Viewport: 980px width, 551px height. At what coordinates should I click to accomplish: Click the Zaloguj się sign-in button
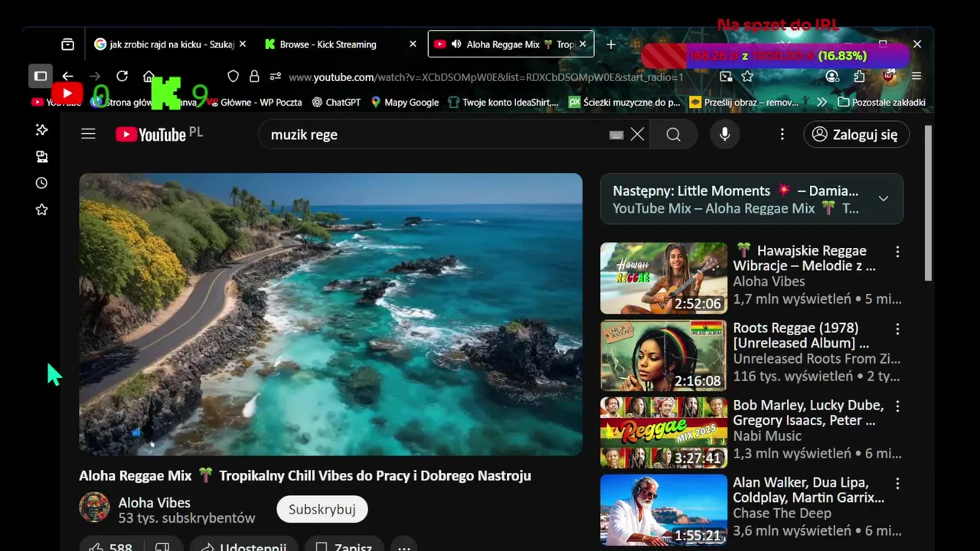(x=856, y=135)
